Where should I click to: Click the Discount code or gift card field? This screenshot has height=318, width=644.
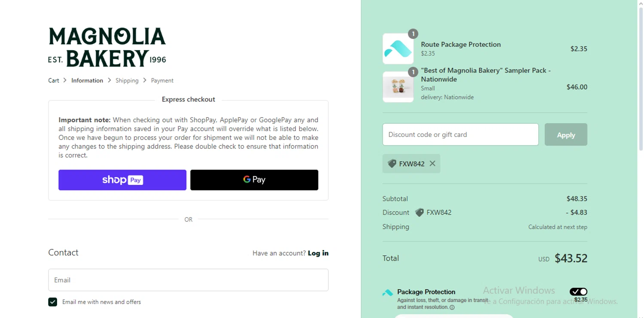point(460,135)
